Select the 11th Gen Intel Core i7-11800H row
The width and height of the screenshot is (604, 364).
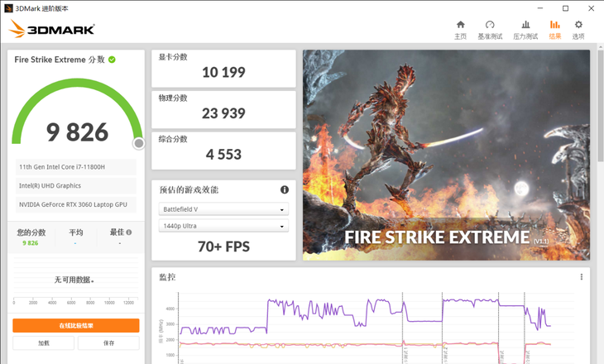tap(76, 167)
